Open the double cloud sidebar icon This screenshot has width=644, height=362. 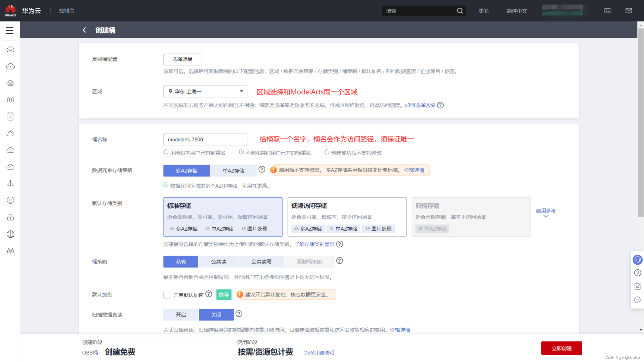coord(10,134)
